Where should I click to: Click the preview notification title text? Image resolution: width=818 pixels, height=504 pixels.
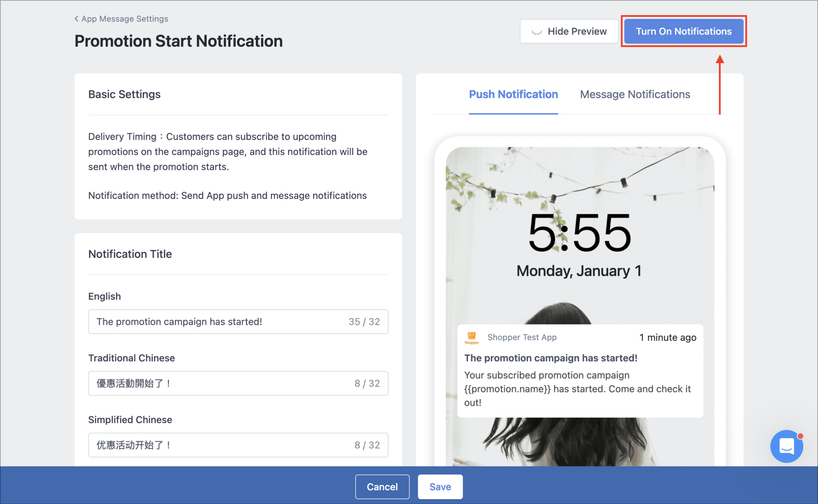coord(550,358)
